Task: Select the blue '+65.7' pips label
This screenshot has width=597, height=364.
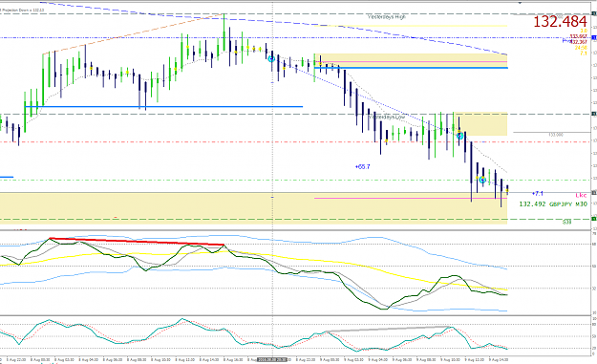Action: [x=362, y=167]
